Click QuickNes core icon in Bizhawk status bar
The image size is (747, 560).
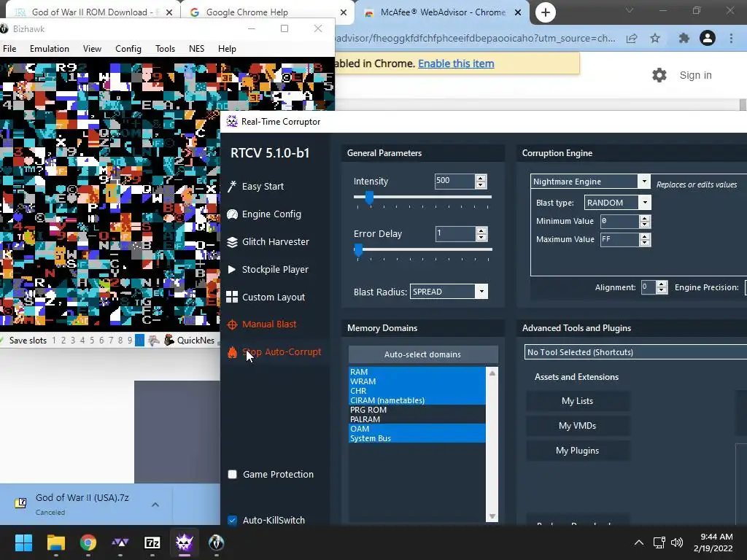coord(169,340)
